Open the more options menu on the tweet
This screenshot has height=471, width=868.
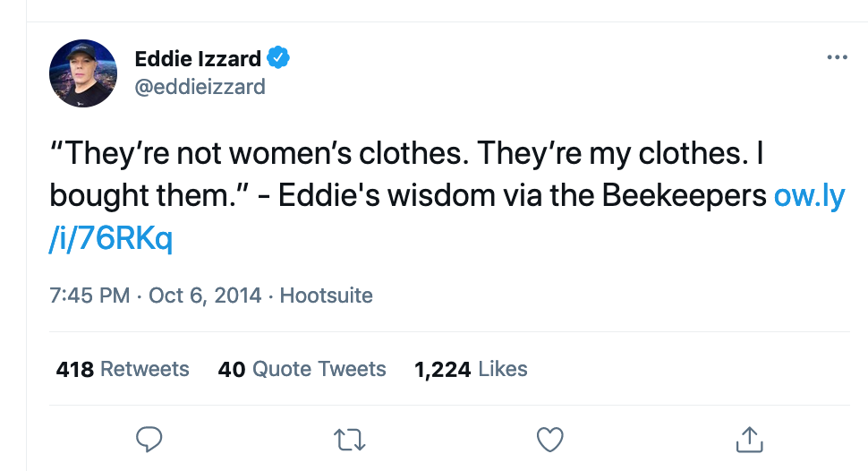click(837, 57)
